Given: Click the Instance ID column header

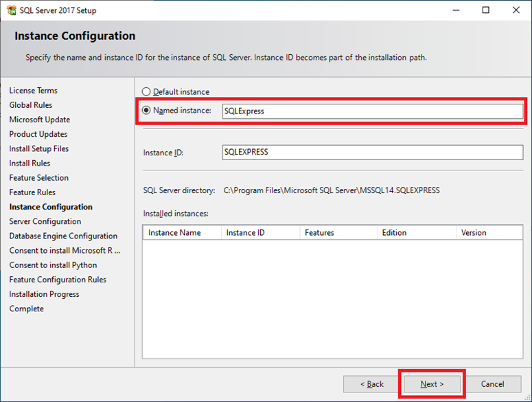Looking at the screenshot, I should [x=261, y=232].
